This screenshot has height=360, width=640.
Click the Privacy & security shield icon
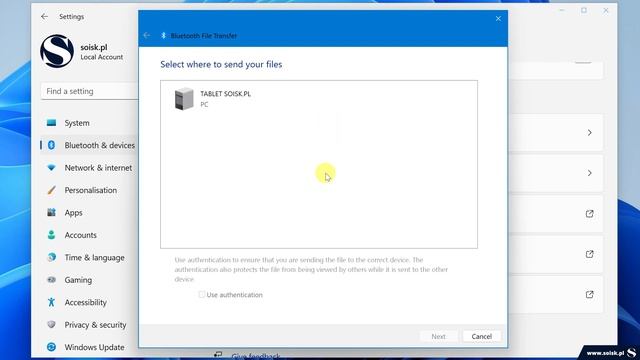(x=51, y=324)
